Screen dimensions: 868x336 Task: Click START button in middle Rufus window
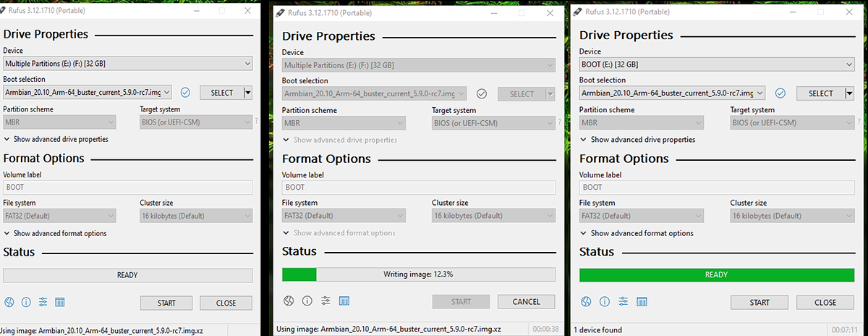coord(461,301)
